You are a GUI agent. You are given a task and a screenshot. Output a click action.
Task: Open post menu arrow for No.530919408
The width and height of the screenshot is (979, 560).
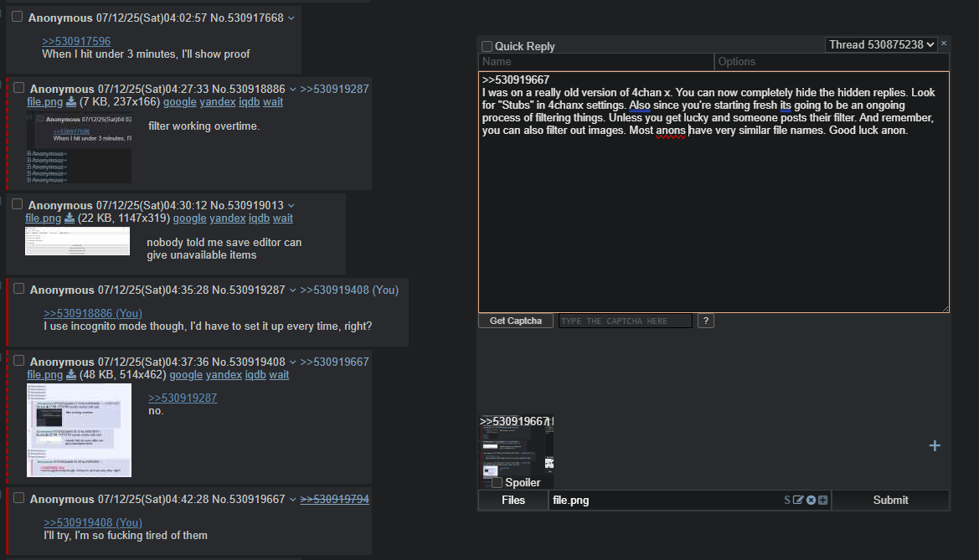[x=292, y=362]
